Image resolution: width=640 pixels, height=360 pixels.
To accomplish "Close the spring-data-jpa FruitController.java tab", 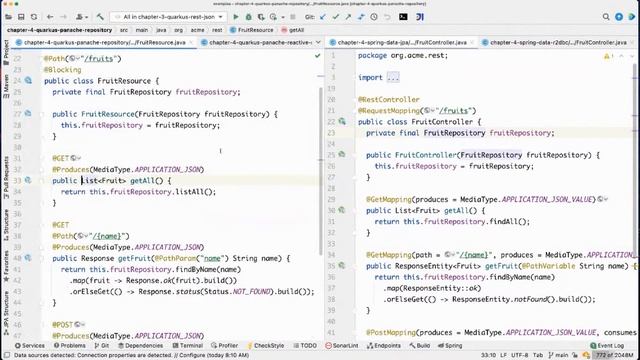I will click(472, 42).
